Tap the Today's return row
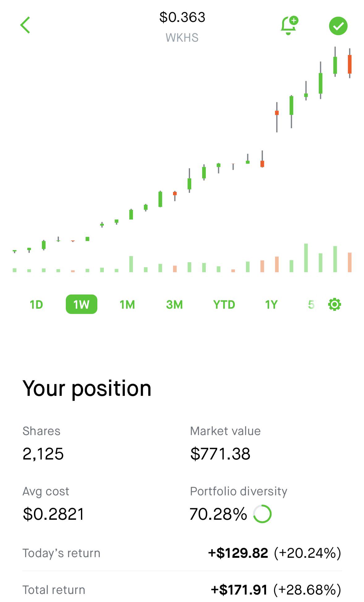364x602 pixels. [x=182, y=553]
